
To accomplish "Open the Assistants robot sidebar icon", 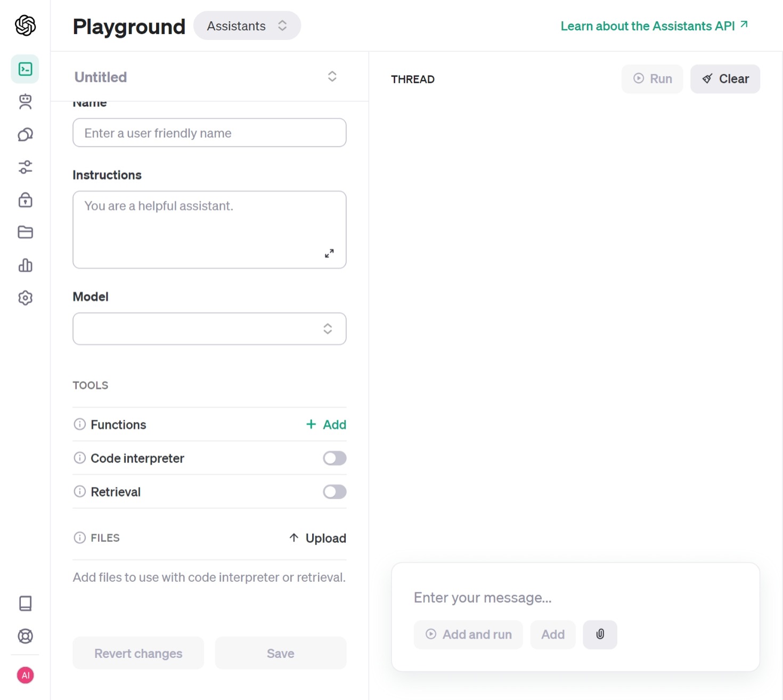I will [x=25, y=101].
